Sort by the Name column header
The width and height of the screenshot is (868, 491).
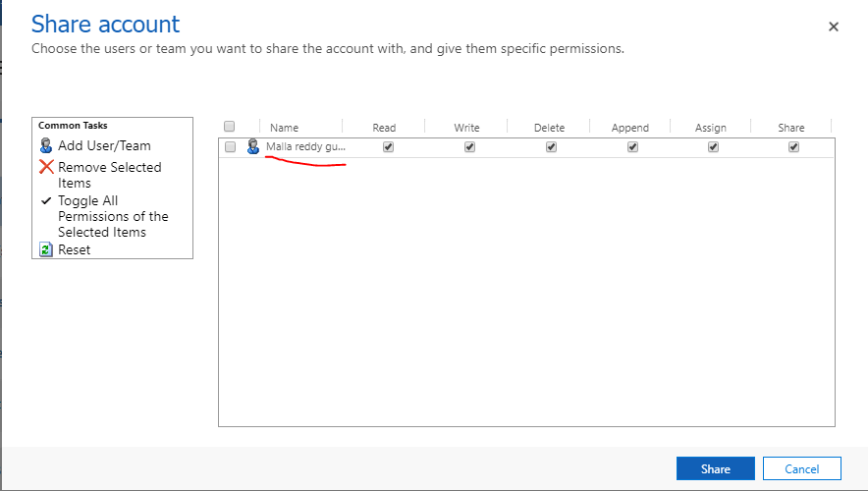pos(284,128)
